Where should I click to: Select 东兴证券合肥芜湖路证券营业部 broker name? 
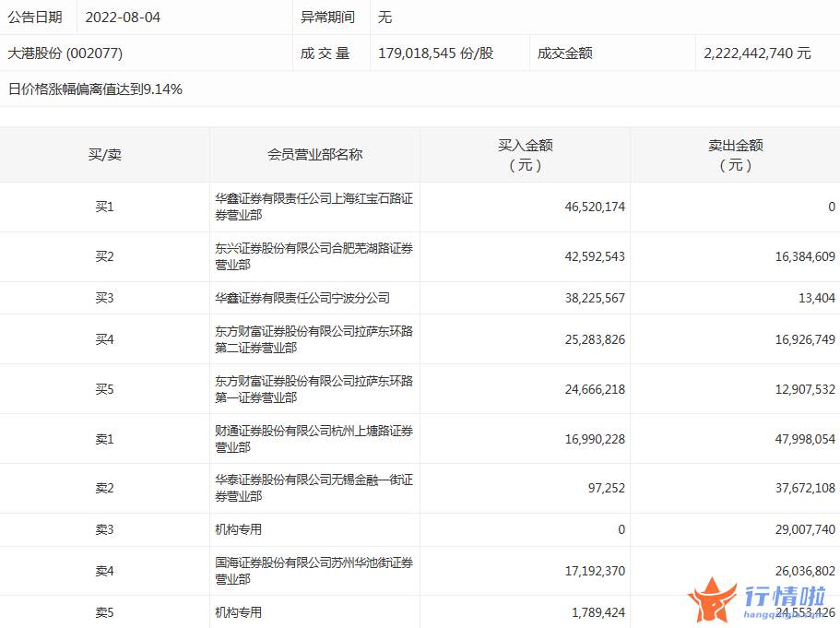(314, 256)
